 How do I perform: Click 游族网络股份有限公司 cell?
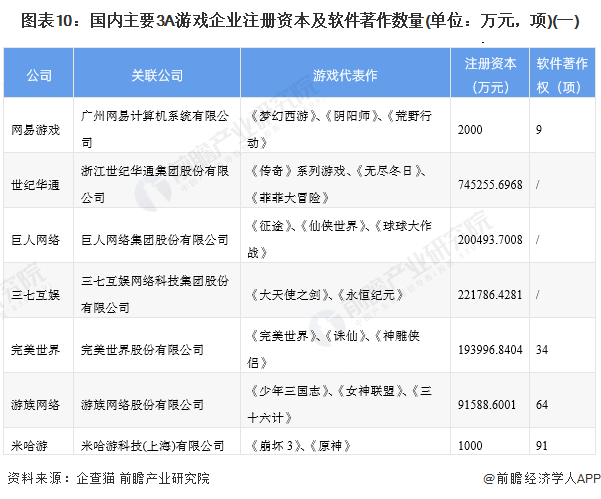157,400
